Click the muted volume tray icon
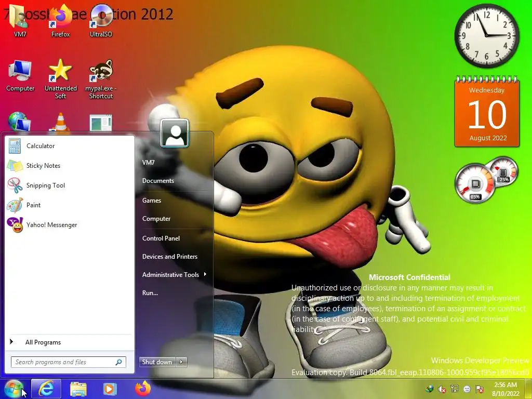532x399 pixels. [442, 389]
